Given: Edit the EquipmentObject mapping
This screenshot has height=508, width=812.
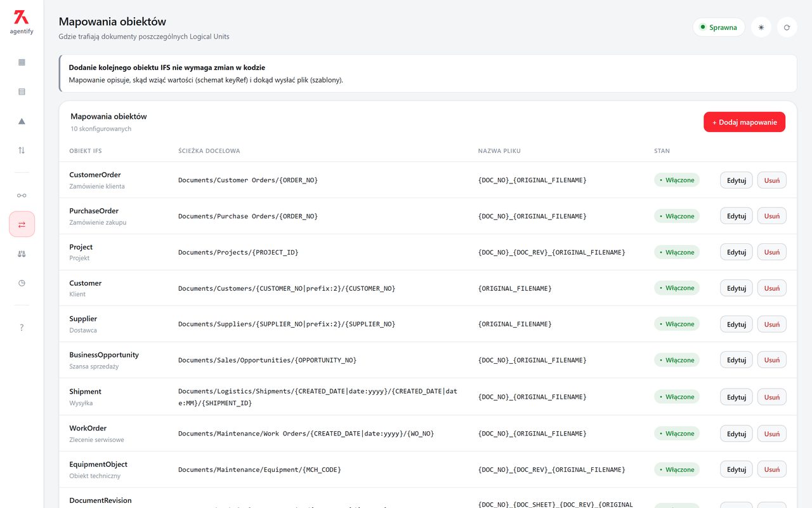Looking at the screenshot, I should (x=736, y=469).
